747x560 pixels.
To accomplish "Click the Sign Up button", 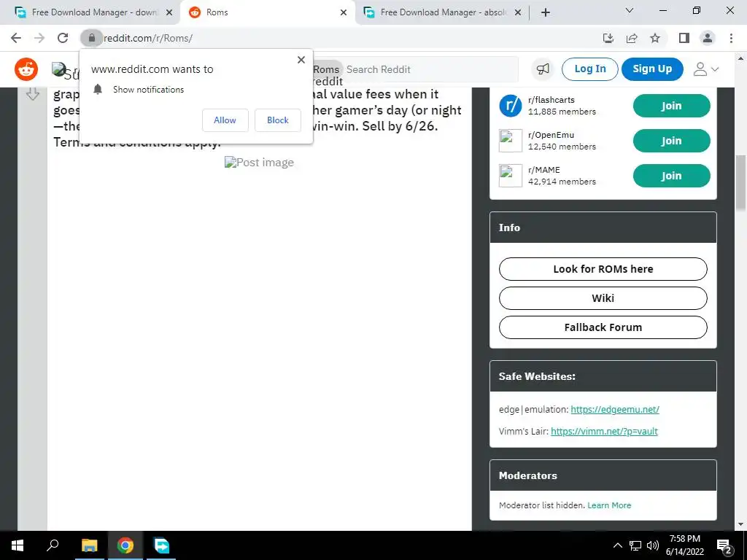I will (x=652, y=69).
